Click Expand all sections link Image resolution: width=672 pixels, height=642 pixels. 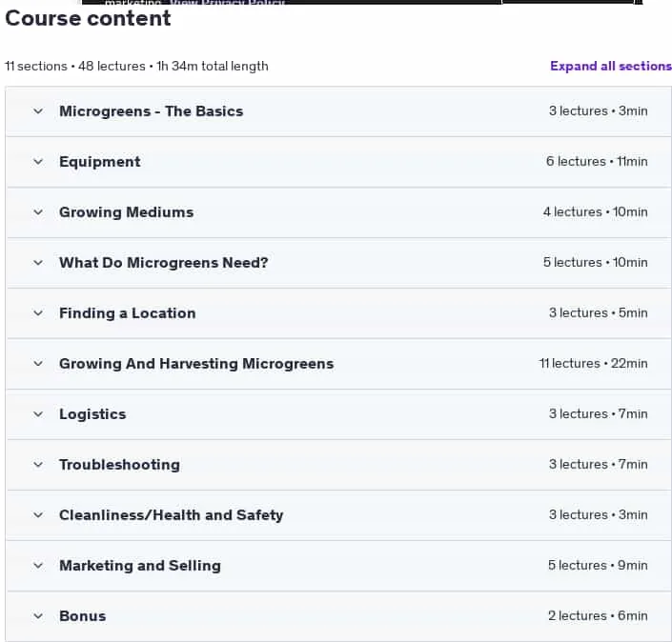pyautogui.click(x=611, y=66)
